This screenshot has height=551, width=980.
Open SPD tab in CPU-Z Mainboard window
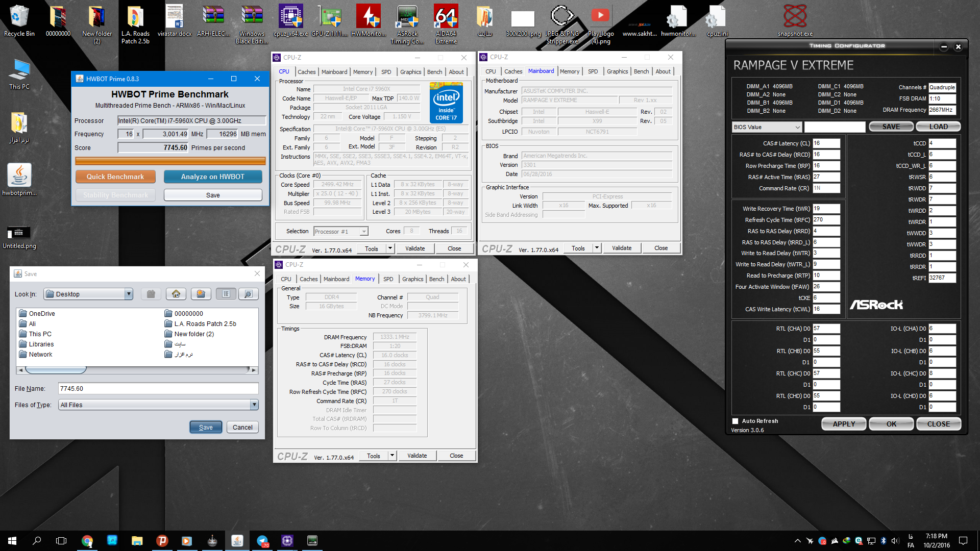tap(593, 71)
